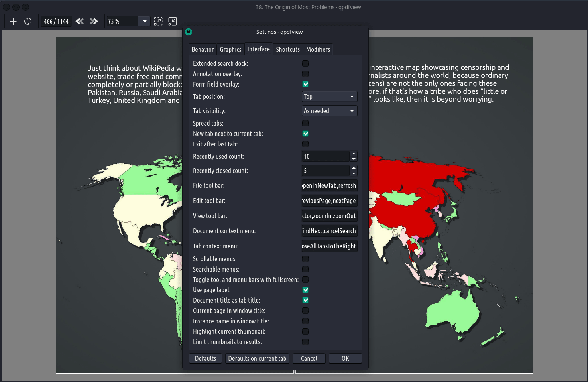Open the Modifiers tab
588x382 pixels.
click(318, 49)
